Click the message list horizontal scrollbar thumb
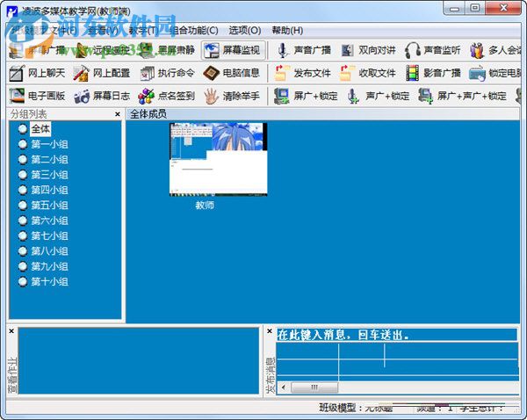The height and width of the screenshot is (420, 527). click(x=314, y=387)
